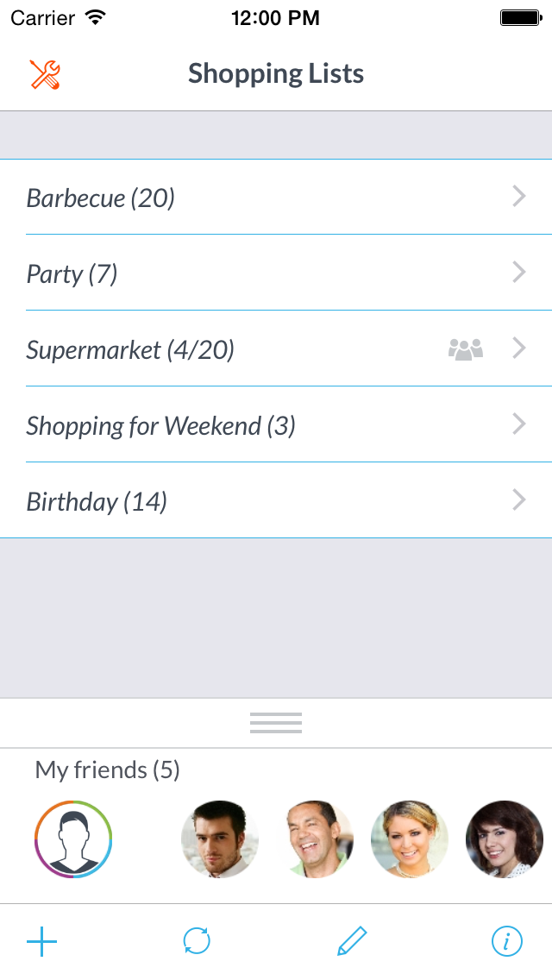The width and height of the screenshot is (552, 980).
Task: Tap the battery icon in status bar
Action: click(x=520, y=17)
